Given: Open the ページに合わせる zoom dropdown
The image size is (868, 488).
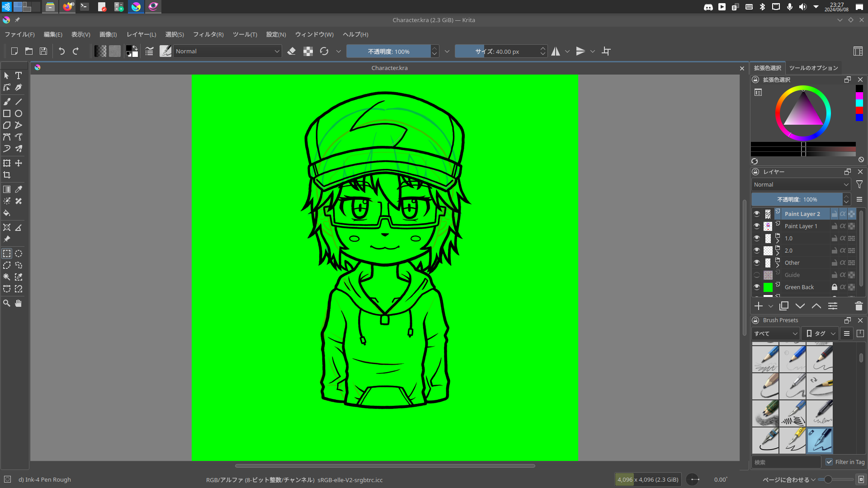Looking at the screenshot, I should coord(789,480).
